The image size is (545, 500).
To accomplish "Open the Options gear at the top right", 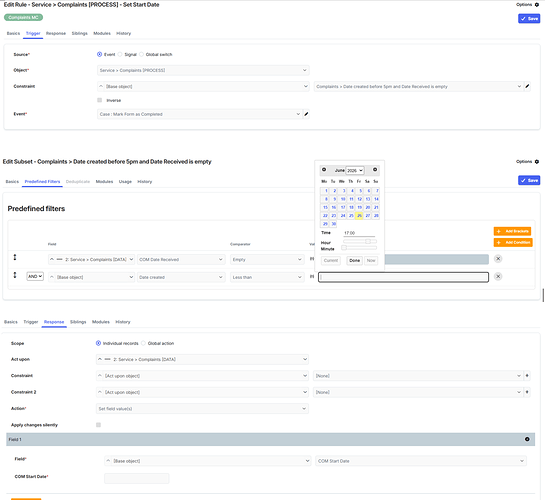I will 537,5.
